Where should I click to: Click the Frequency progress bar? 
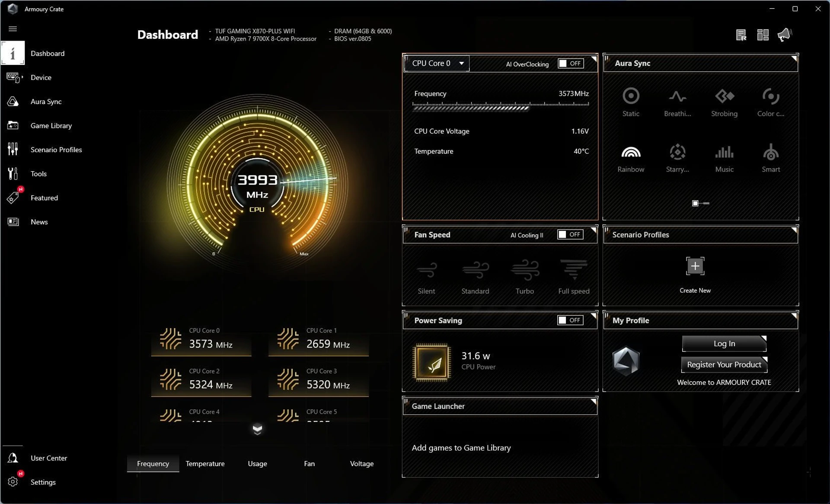(x=501, y=106)
